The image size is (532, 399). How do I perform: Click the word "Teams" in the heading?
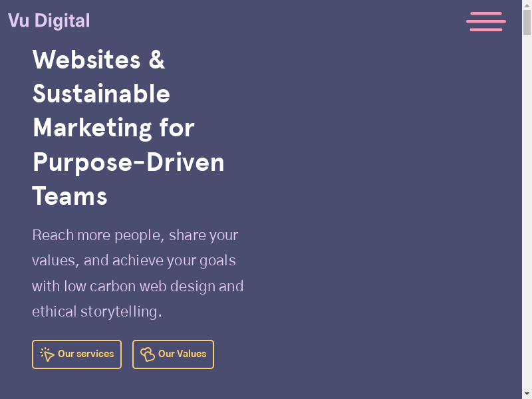click(70, 196)
